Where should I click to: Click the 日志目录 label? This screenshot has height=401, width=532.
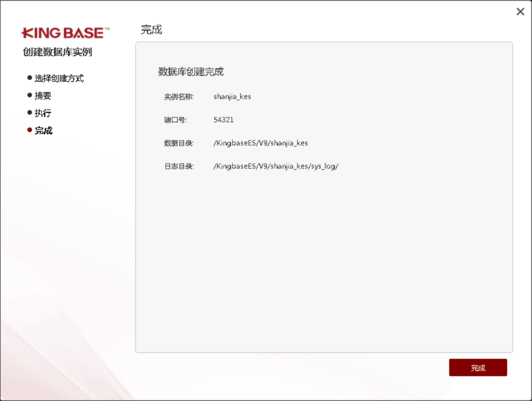coord(179,166)
